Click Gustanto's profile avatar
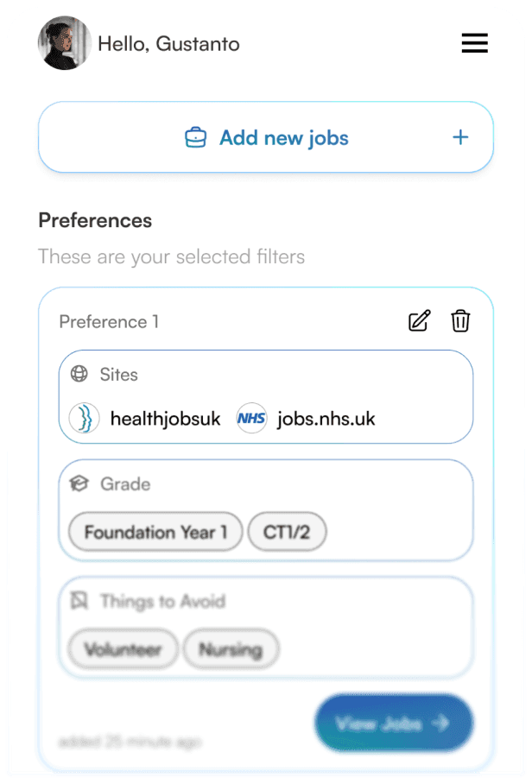This screenshot has width=532, height=784. point(65,43)
